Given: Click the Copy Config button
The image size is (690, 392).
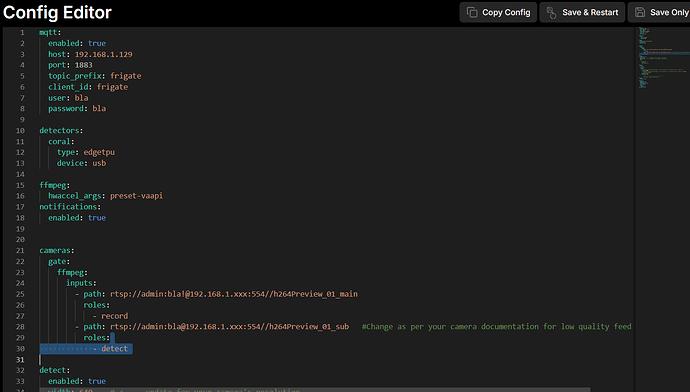Looking at the screenshot, I should [x=498, y=12].
